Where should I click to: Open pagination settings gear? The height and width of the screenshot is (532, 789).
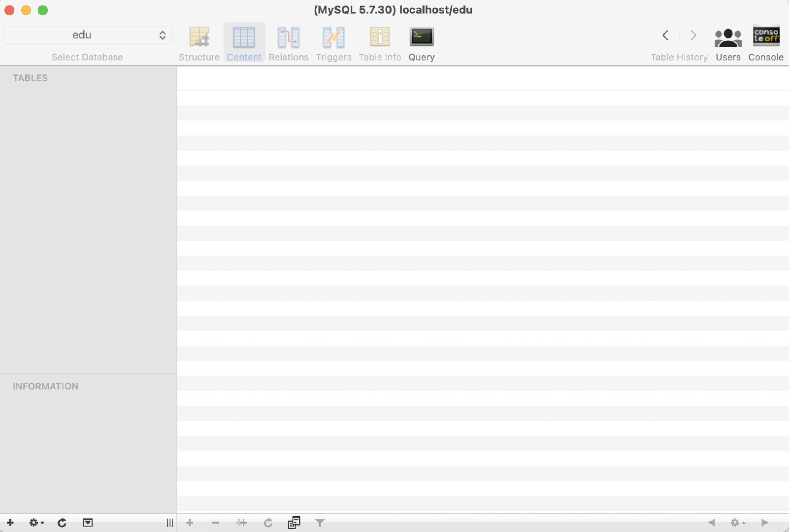(737, 523)
